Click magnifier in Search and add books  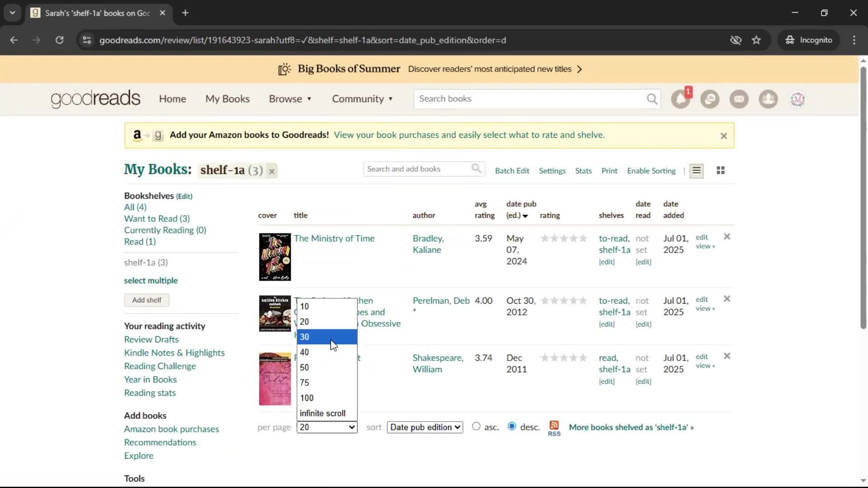pyautogui.click(x=476, y=169)
